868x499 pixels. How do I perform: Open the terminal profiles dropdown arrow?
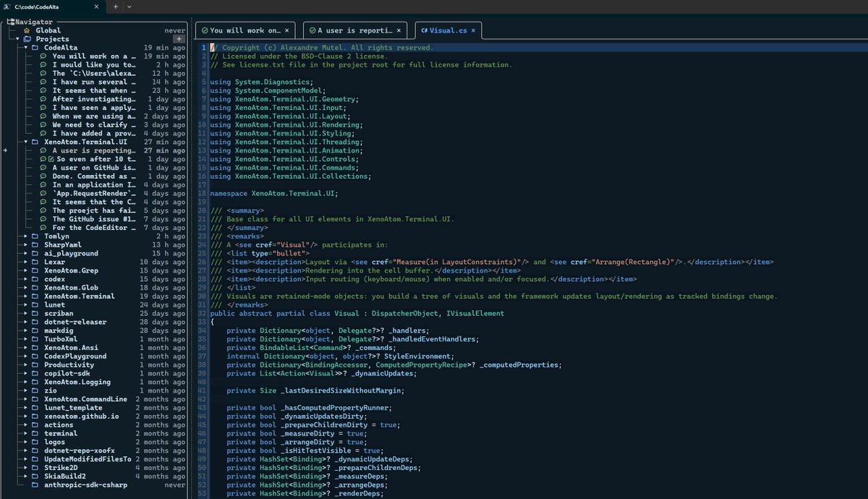click(129, 6)
